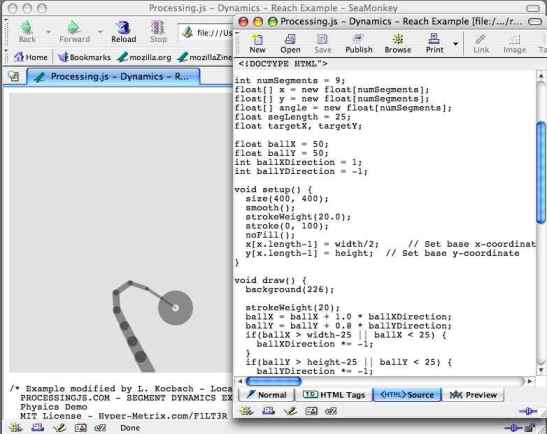Go Home from the bookmarks toolbar
Screen dimensions: 547x434
[31, 57]
